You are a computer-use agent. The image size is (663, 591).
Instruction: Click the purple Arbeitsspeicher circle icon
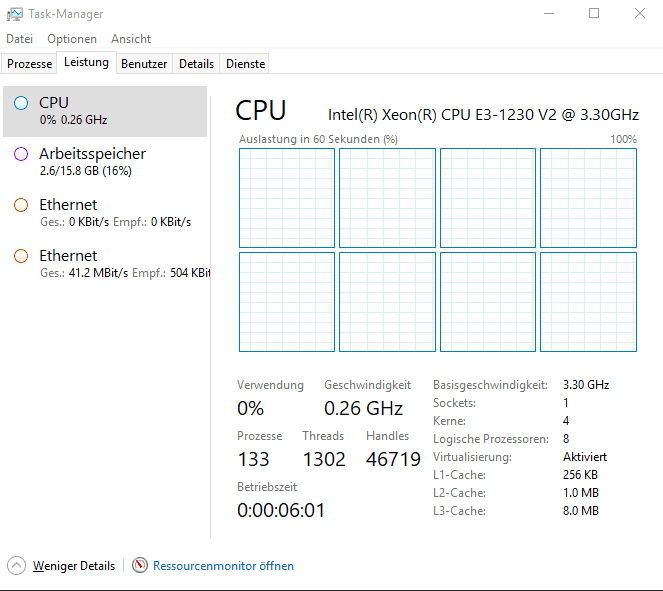tap(21, 154)
